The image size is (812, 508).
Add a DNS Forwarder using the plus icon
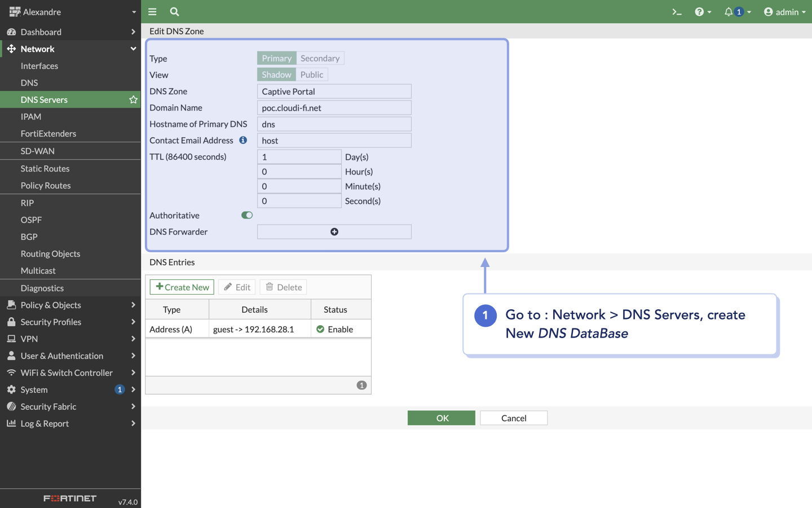tap(334, 231)
